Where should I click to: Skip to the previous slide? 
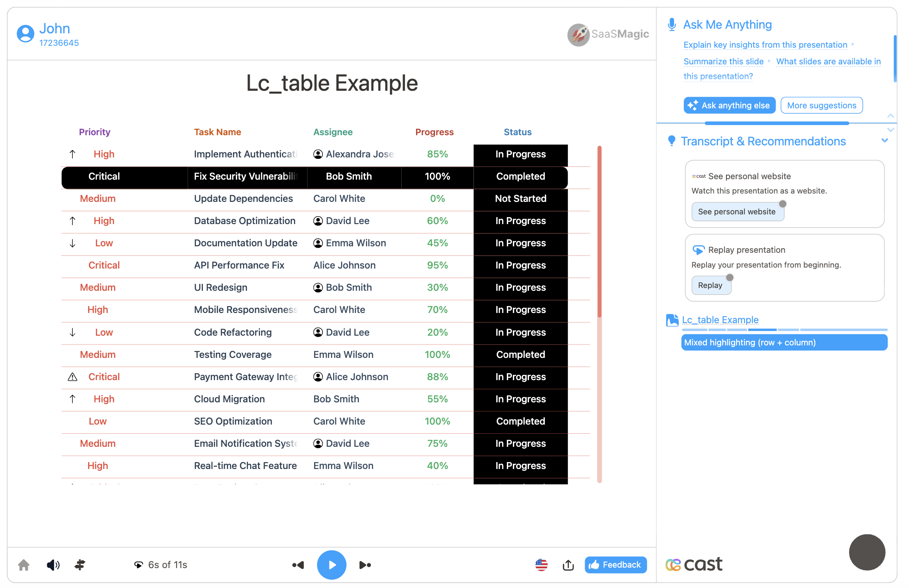298,565
